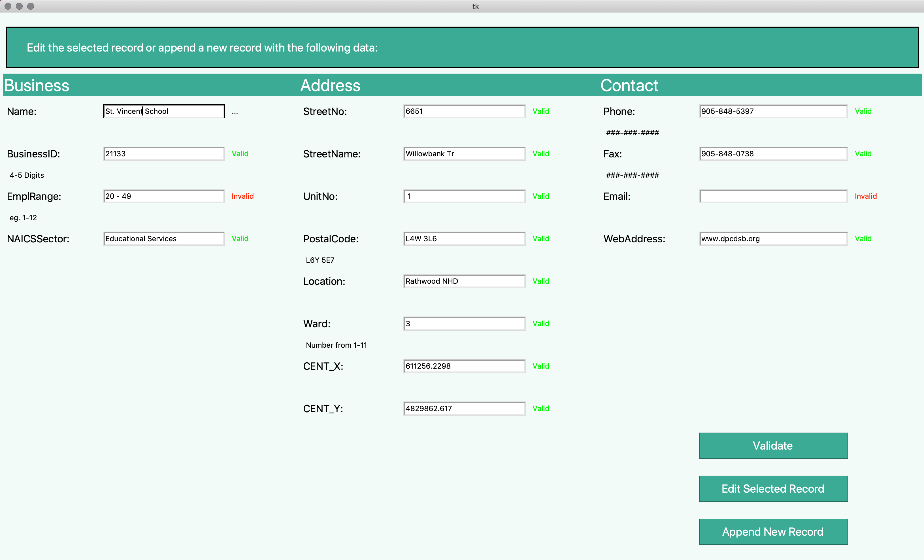Viewport: 924px width, 560px height.
Task: Focus the StreetNo field with 6651
Action: (x=464, y=111)
